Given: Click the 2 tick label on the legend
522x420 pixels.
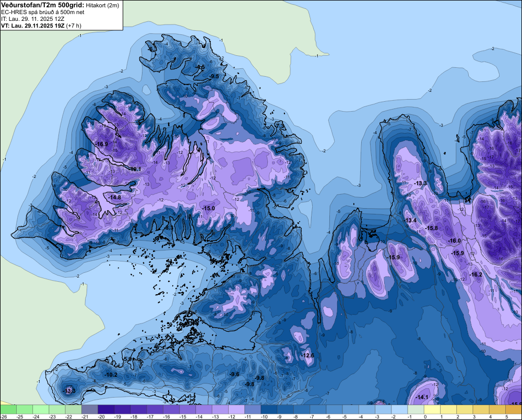Looking at the screenshot, I should point(458,417).
